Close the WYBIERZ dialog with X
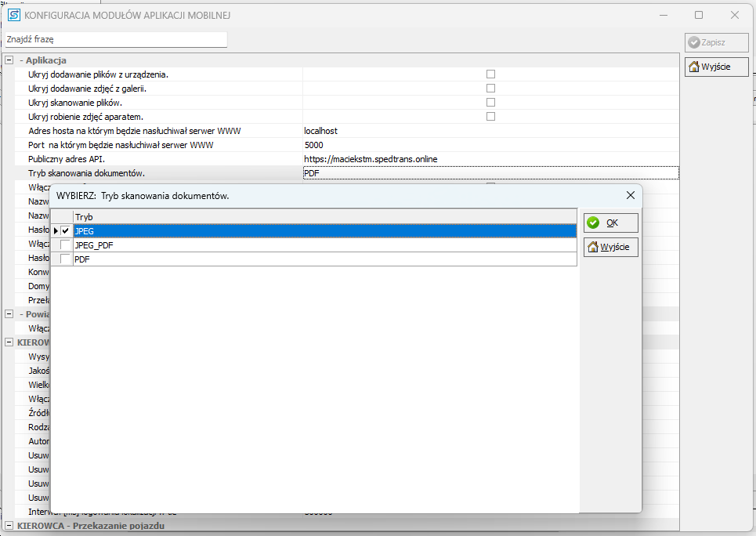This screenshot has height=536, width=756. [x=630, y=195]
